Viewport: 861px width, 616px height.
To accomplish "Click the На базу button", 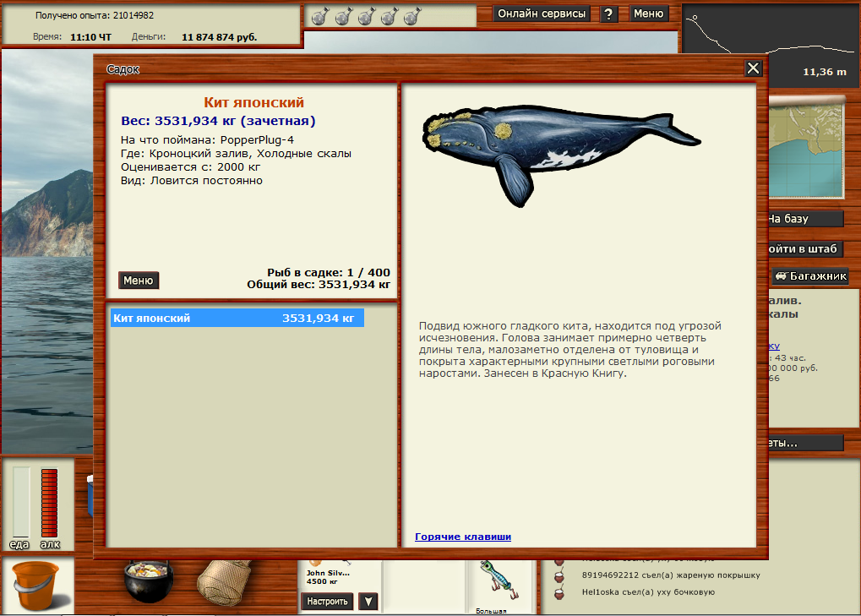I will point(805,219).
